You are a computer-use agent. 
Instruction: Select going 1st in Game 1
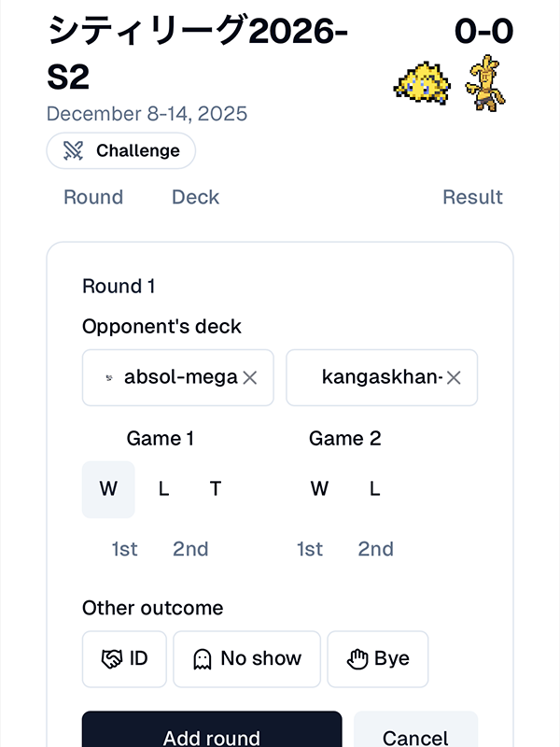pos(125,549)
